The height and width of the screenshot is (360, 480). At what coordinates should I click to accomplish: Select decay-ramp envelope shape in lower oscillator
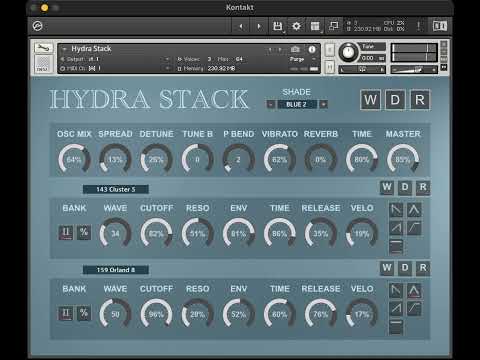pos(396,291)
